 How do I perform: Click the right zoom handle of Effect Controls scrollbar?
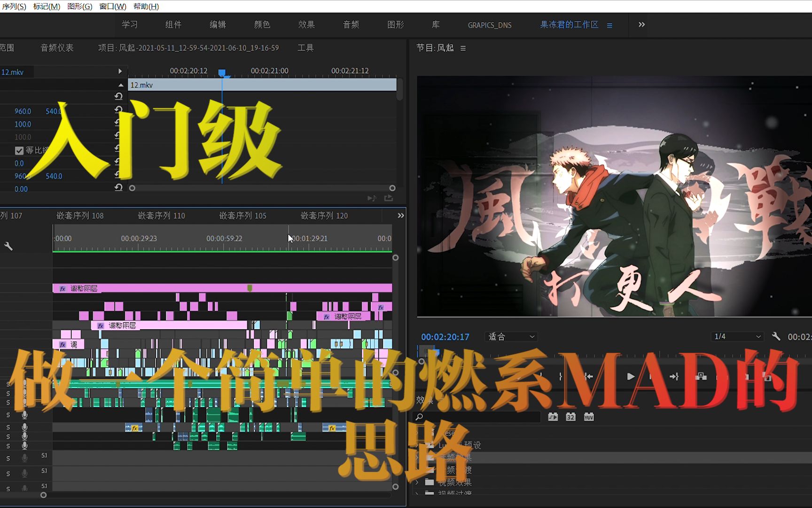392,188
